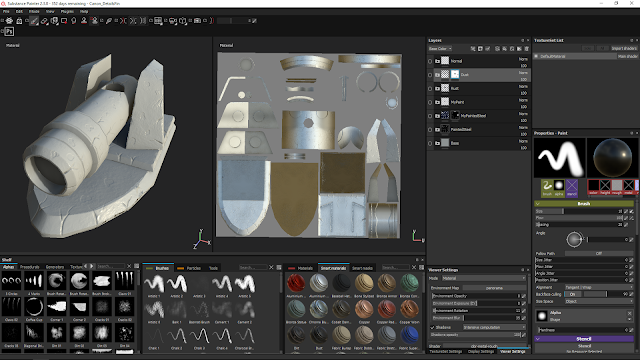Click the add folder icon in Layers
This screenshot has height=360, width=640.
519,49
